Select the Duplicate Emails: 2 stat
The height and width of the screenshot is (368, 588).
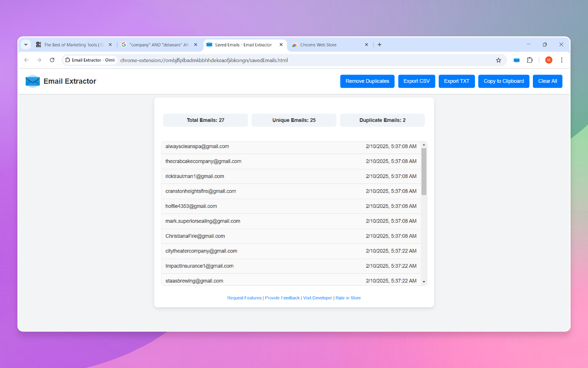coord(382,120)
